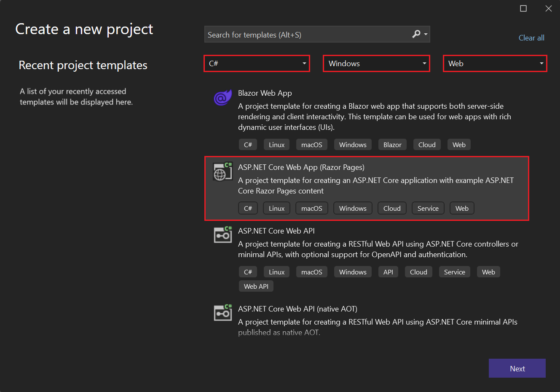The width and height of the screenshot is (560, 392).
Task: Click the ASP.NET Core Web API template icon
Action: point(222,235)
